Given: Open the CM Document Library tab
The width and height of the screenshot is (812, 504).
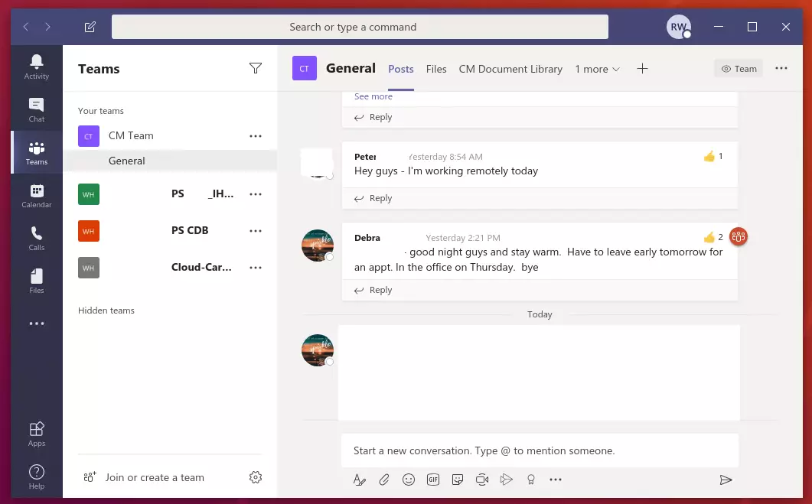Looking at the screenshot, I should click(x=510, y=69).
